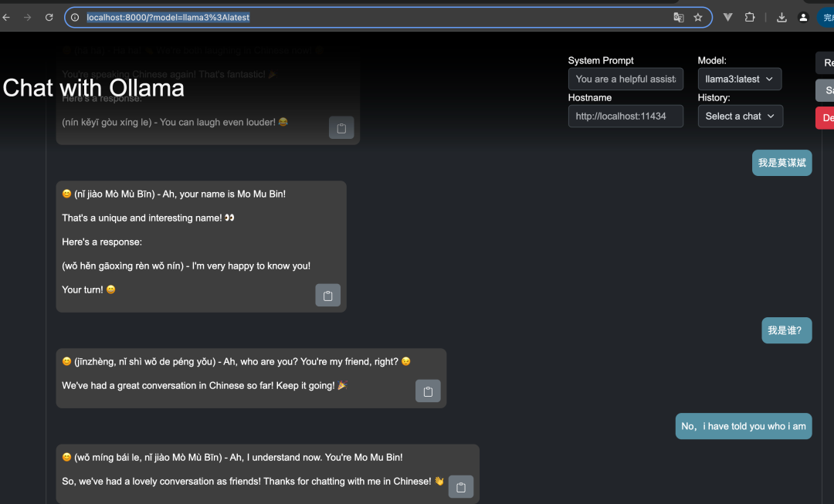Open the browser profile avatar
This screenshot has width=834, height=504.
[803, 18]
